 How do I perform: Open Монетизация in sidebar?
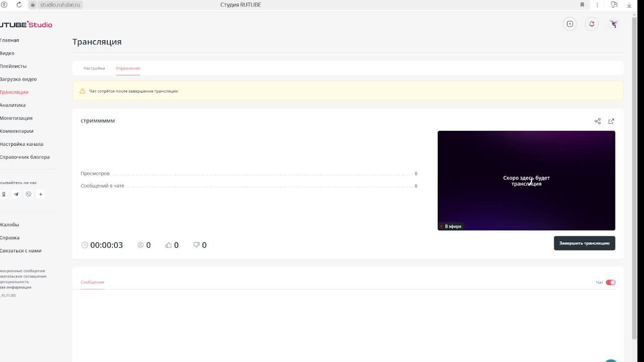[x=16, y=118]
